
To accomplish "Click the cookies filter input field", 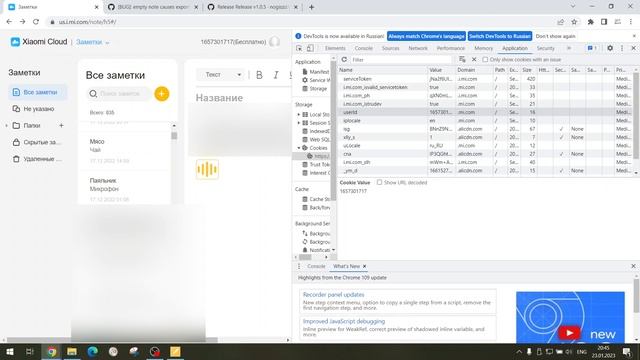I will (402, 60).
